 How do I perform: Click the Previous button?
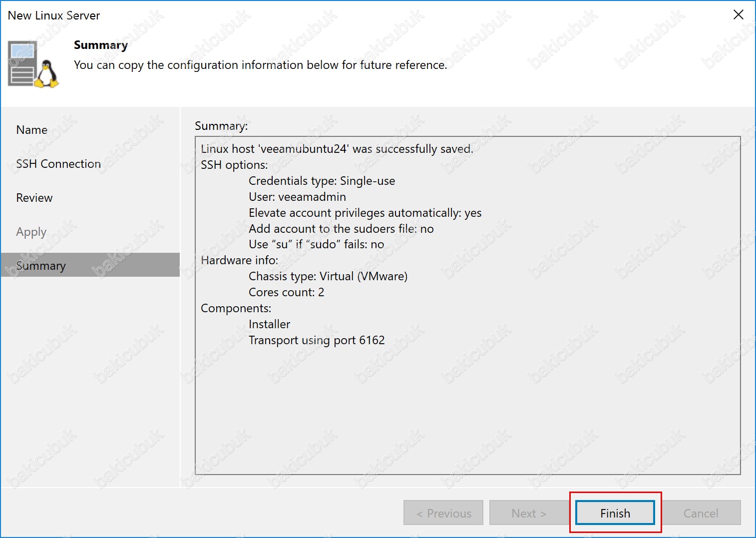(443, 513)
